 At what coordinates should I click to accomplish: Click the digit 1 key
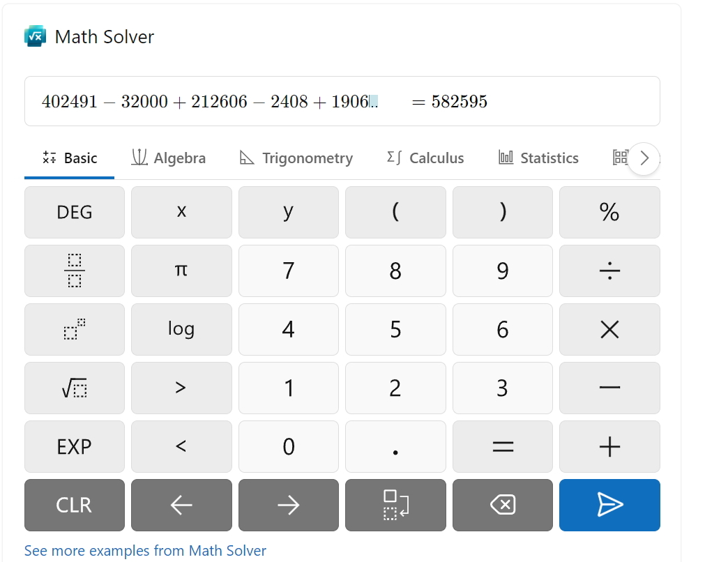click(288, 388)
